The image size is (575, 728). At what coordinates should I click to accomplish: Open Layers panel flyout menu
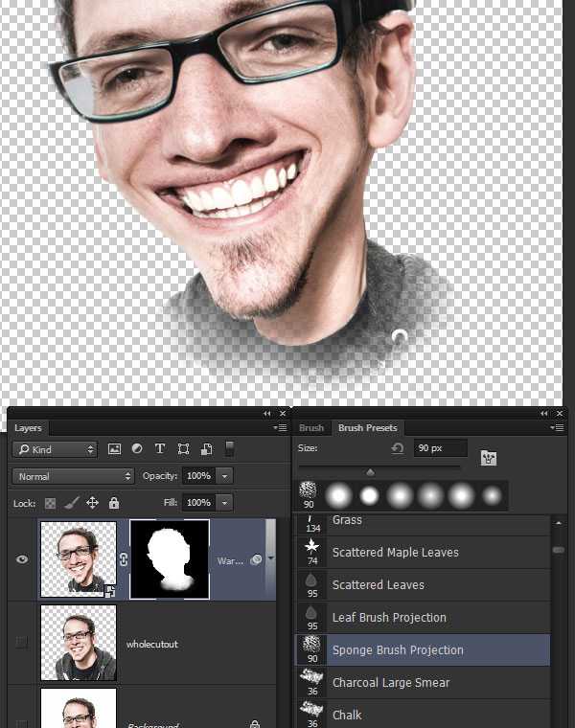[280, 427]
